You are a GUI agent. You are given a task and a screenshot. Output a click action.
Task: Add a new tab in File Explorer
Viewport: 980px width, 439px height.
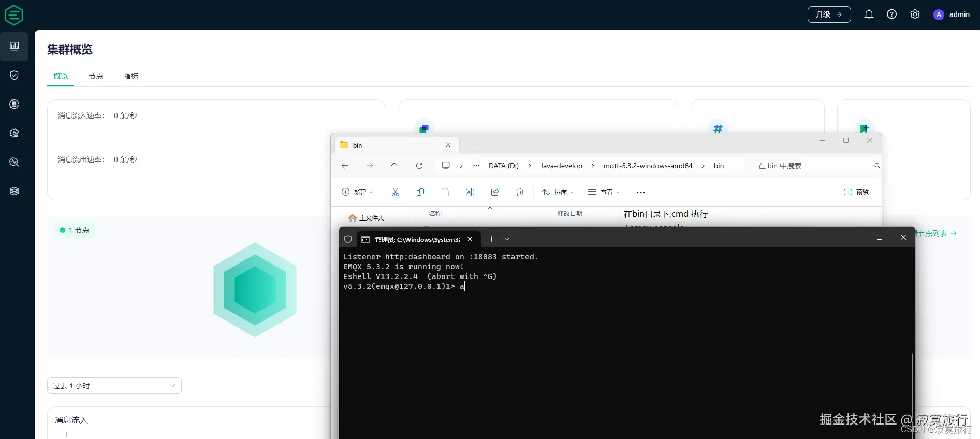coord(471,145)
